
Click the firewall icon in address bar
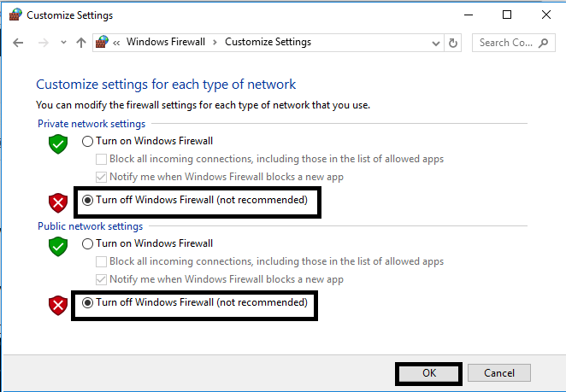point(103,43)
